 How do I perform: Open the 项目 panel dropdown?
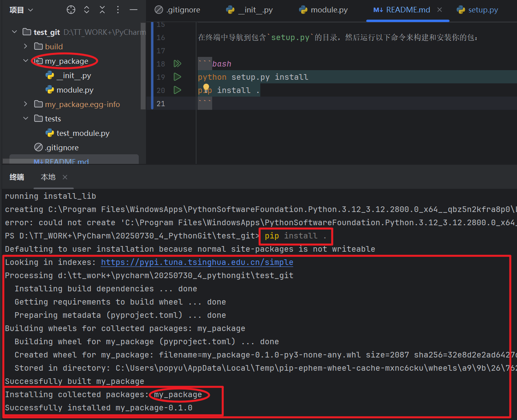click(x=21, y=10)
